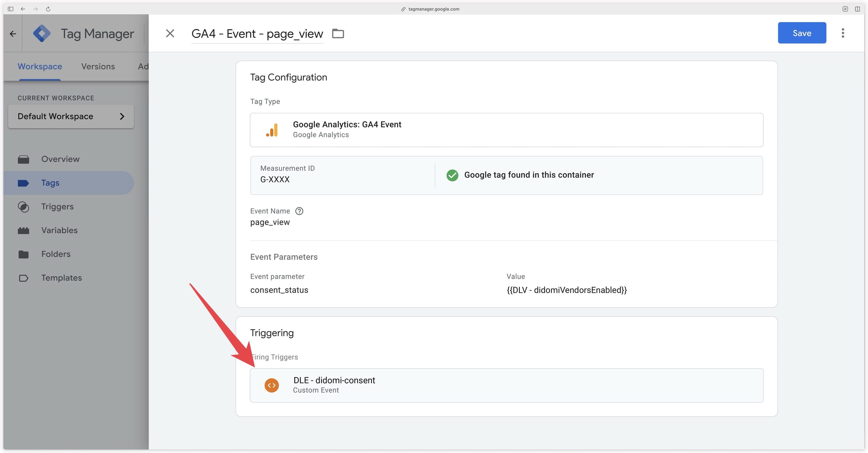Open the DLE - didomi-consent trigger

[506, 385]
